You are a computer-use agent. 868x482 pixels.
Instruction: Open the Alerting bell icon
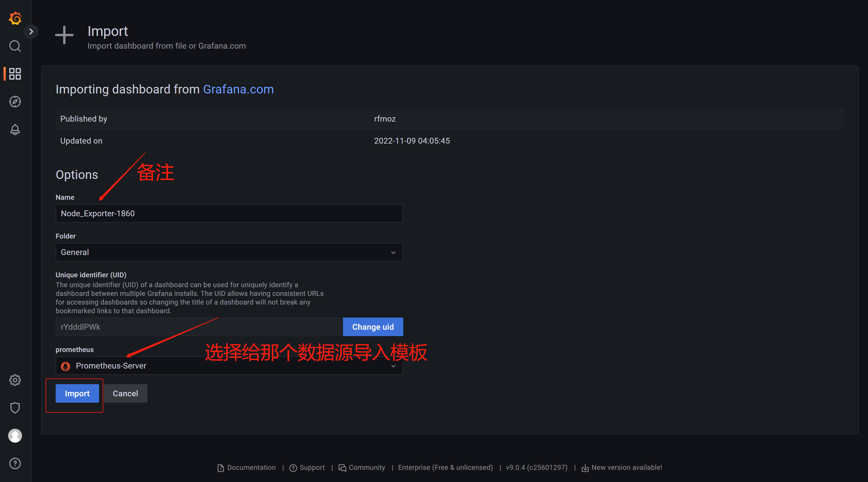pos(15,129)
